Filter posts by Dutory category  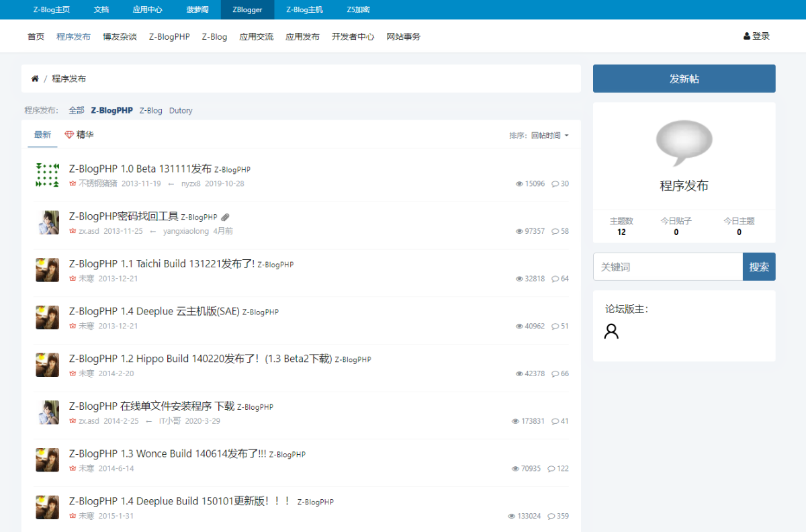(x=181, y=110)
